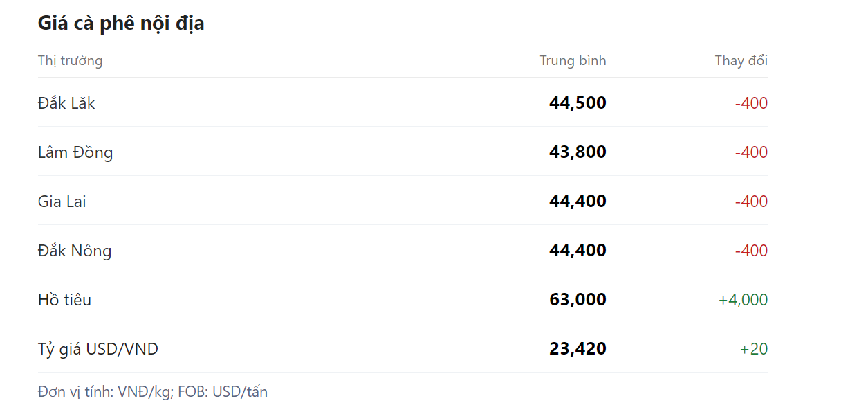Screen dimensions: 868x403
Task: Click the 44,500 average price value
Action: (x=578, y=103)
